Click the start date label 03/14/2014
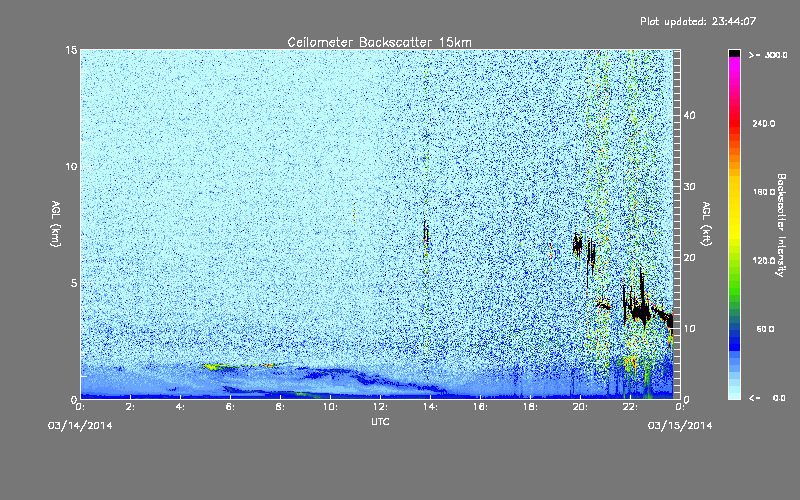Screen dimensions: 800x500 point(80,426)
